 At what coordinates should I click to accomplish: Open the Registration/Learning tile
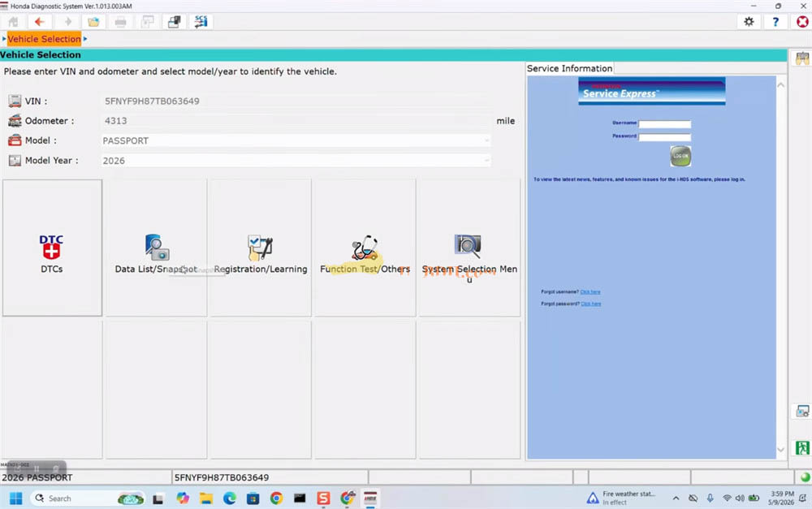(261, 248)
